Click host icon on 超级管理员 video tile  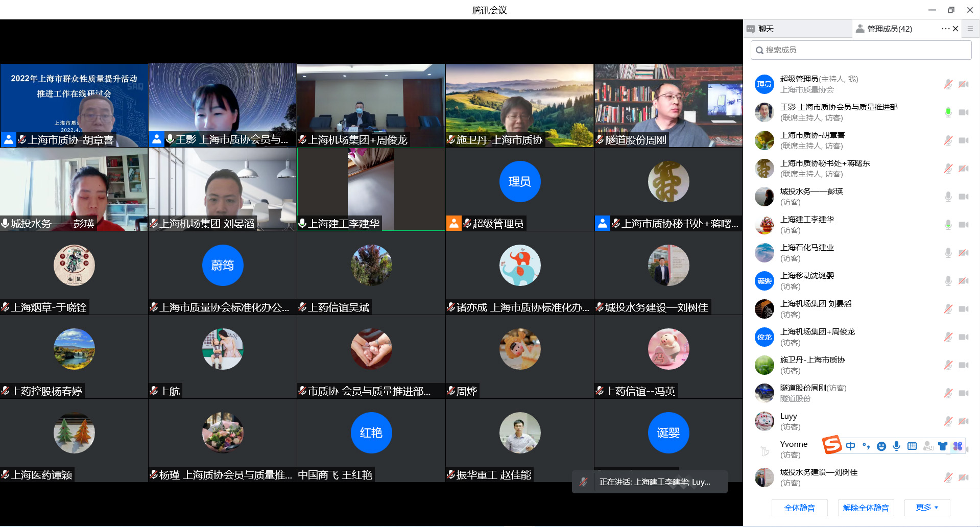point(454,223)
